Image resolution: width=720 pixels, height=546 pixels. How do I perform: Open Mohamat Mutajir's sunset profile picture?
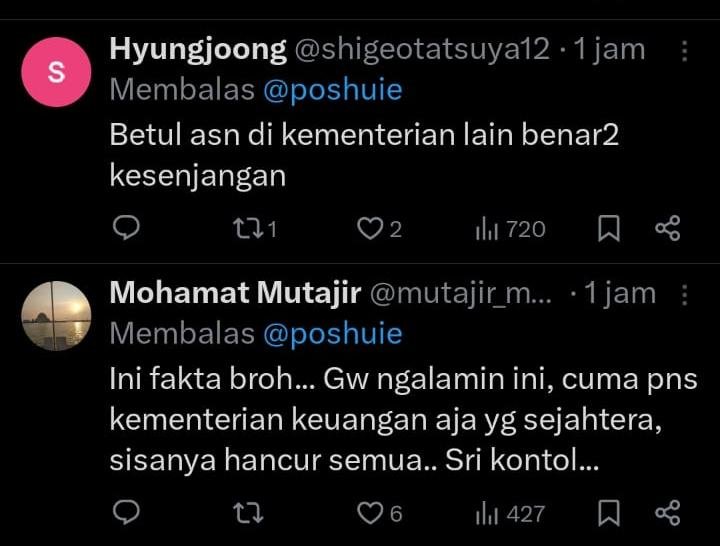56,315
